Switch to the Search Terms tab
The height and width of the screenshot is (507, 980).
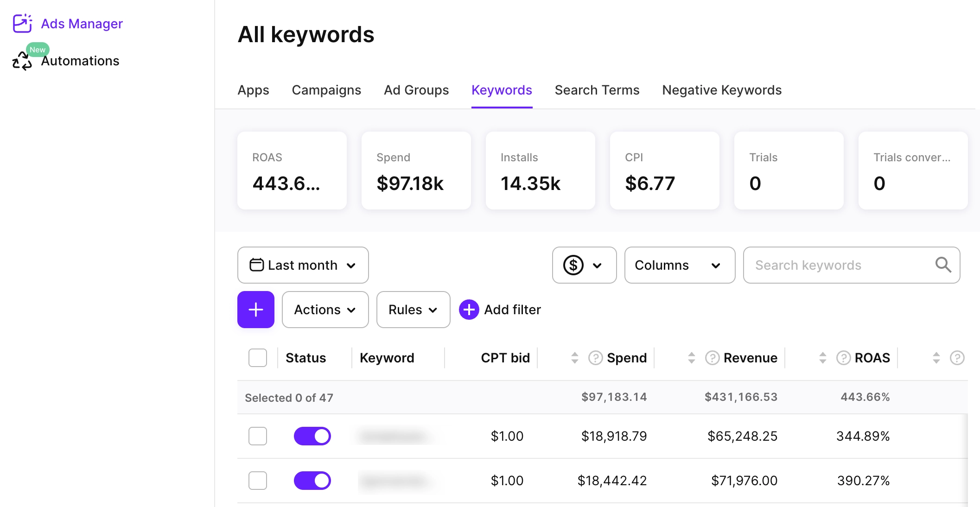pyautogui.click(x=597, y=90)
